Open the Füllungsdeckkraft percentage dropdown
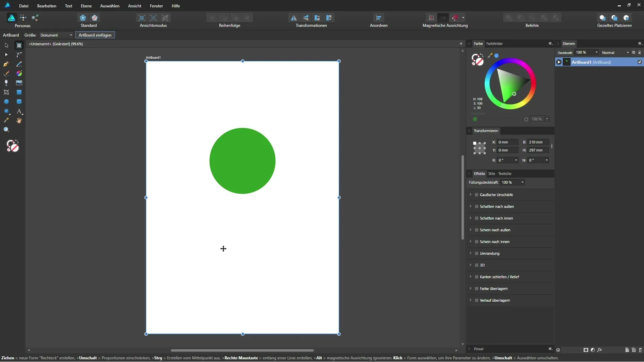This screenshot has height=362, width=644. pos(512,182)
